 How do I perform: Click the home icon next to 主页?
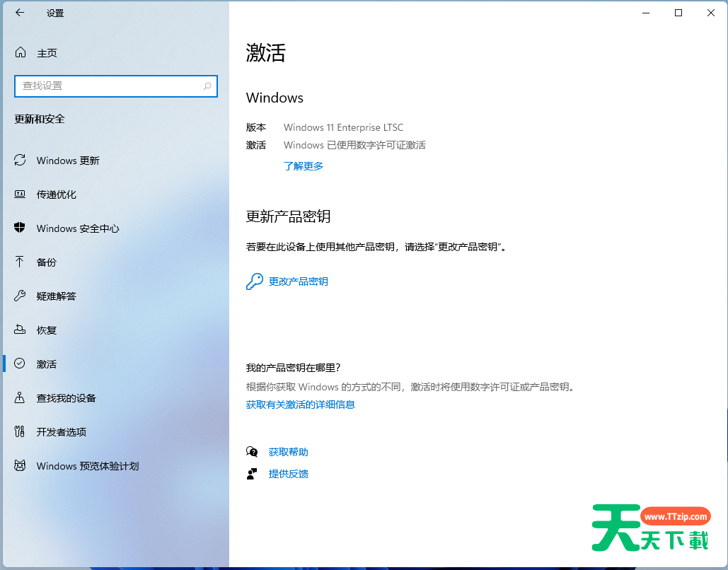pos(21,52)
